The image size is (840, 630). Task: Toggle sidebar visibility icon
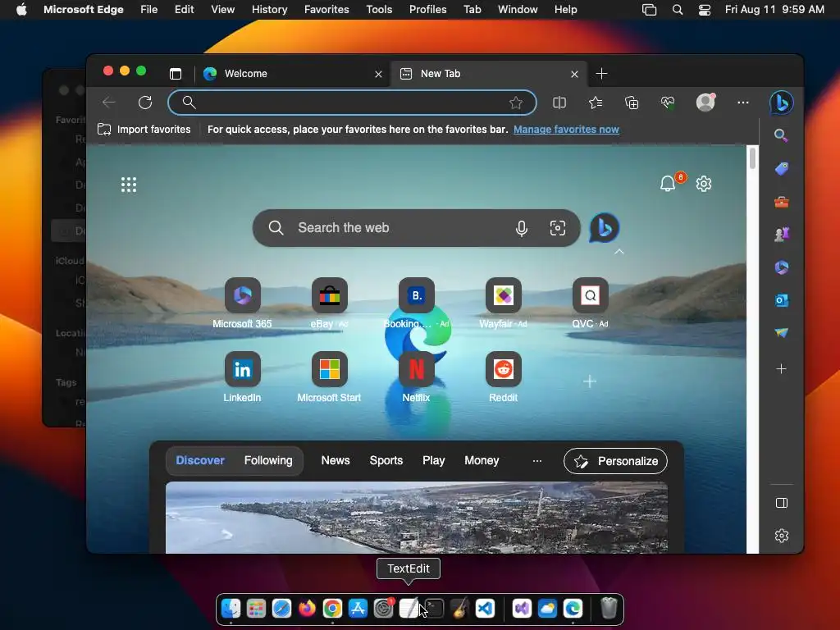[x=781, y=503]
